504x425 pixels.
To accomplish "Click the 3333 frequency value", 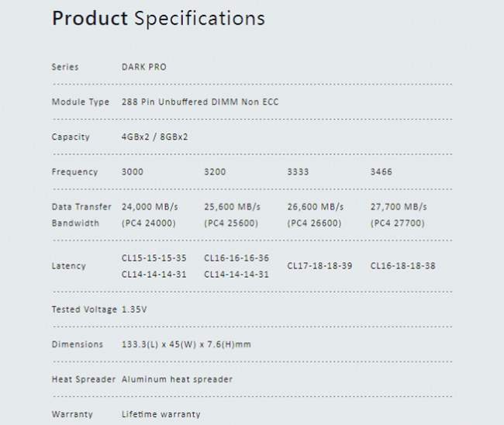I will coord(298,172).
